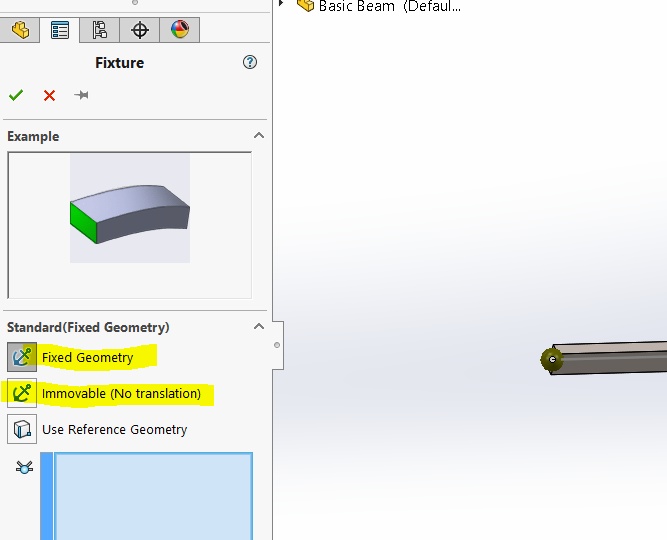This screenshot has width=667, height=540.
Task: Collapse the Example section
Action: pos(259,136)
